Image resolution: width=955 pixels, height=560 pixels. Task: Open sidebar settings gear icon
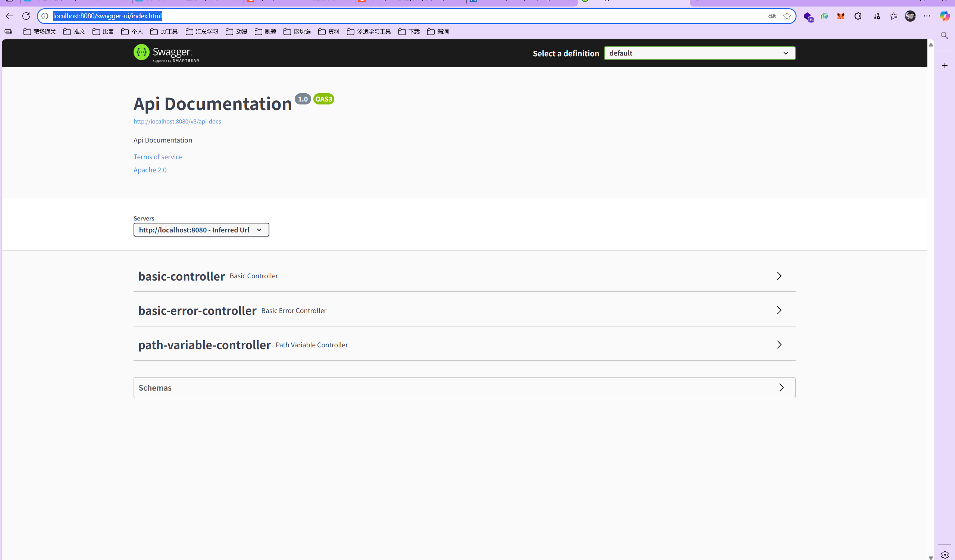(945, 555)
